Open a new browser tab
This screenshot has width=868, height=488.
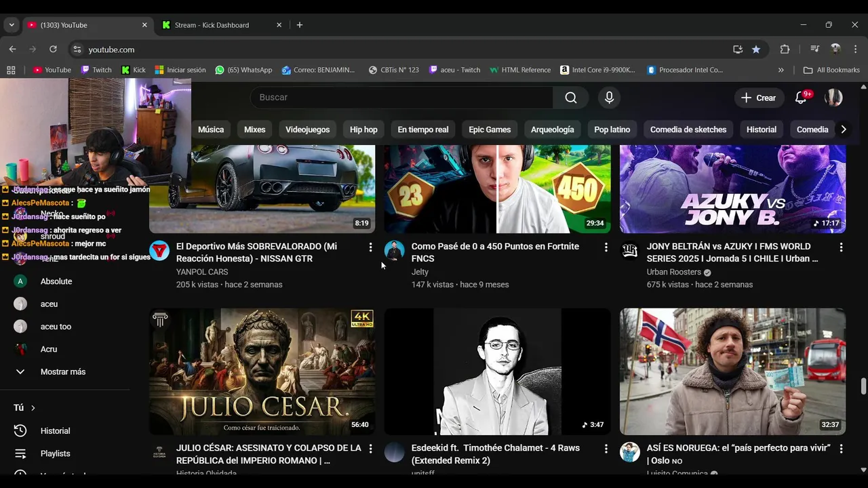pyautogui.click(x=300, y=25)
